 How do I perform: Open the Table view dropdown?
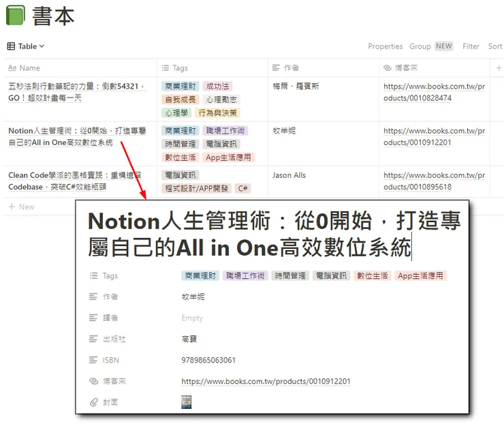point(26,46)
